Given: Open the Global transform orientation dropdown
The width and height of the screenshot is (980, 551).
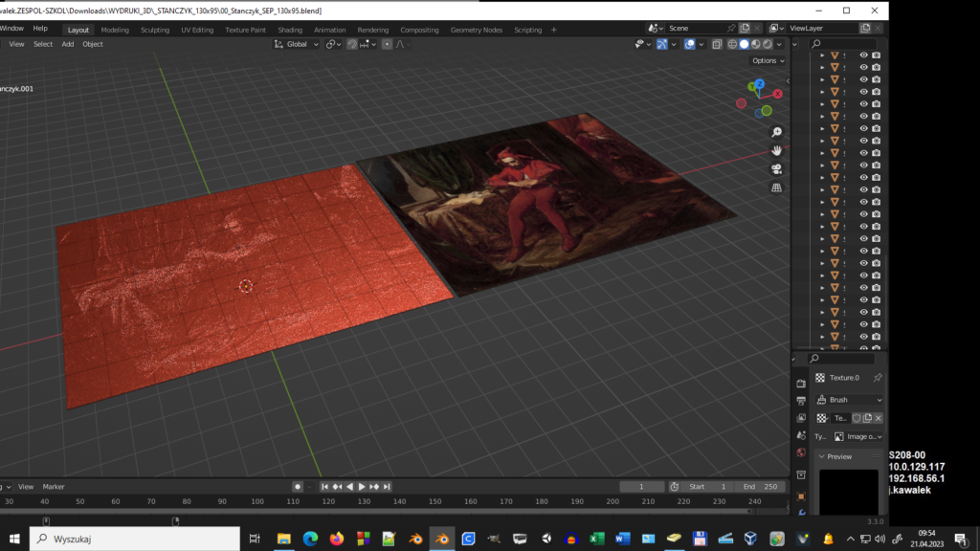Looking at the screenshot, I should coord(297,44).
